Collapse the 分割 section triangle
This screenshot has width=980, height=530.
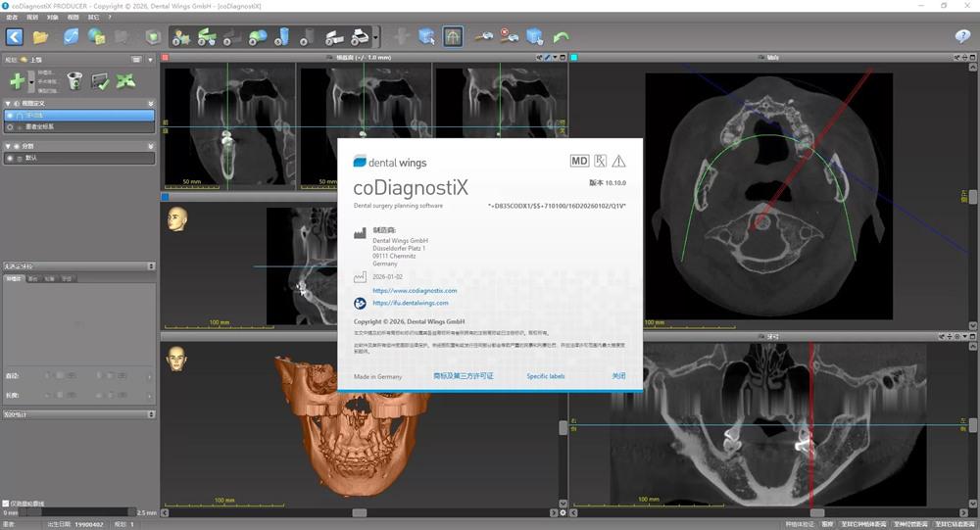pos(8,146)
